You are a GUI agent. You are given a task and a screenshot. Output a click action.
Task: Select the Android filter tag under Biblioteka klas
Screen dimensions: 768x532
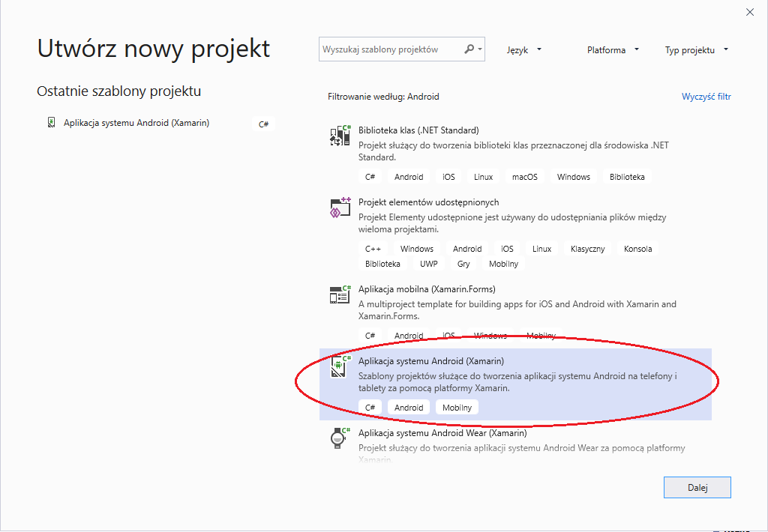coord(408,177)
